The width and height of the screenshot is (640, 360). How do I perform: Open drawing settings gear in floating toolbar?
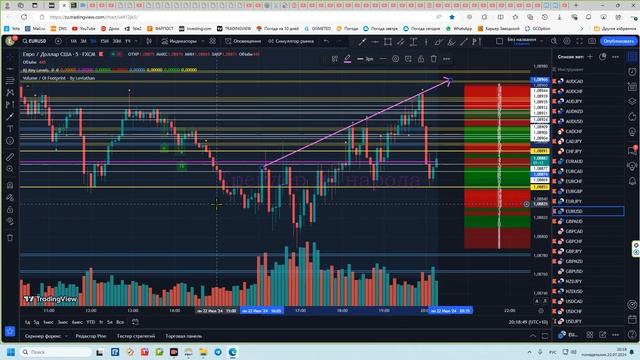[x=396, y=59]
